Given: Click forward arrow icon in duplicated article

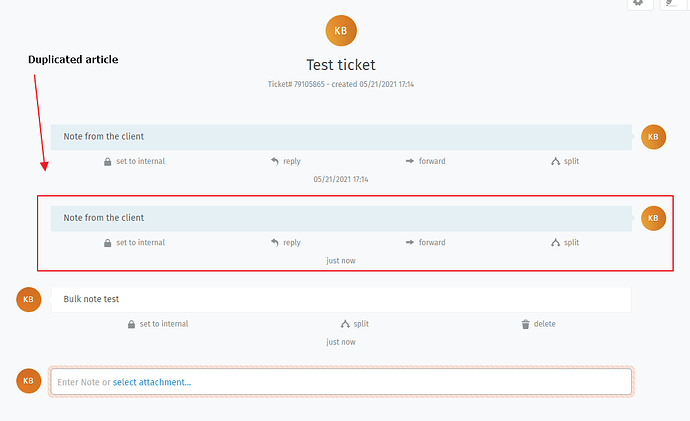Looking at the screenshot, I should tap(410, 242).
